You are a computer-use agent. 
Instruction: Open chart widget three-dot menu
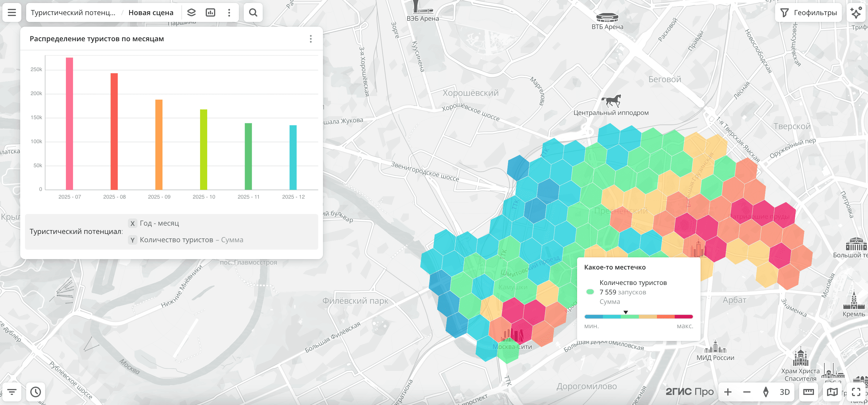311,39
